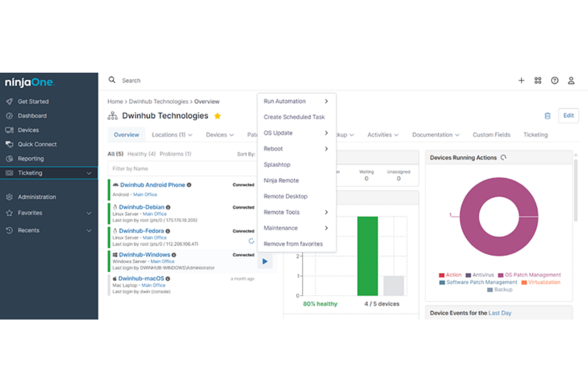Click info icon beside Dwinhub-Debian

[168, 207]
